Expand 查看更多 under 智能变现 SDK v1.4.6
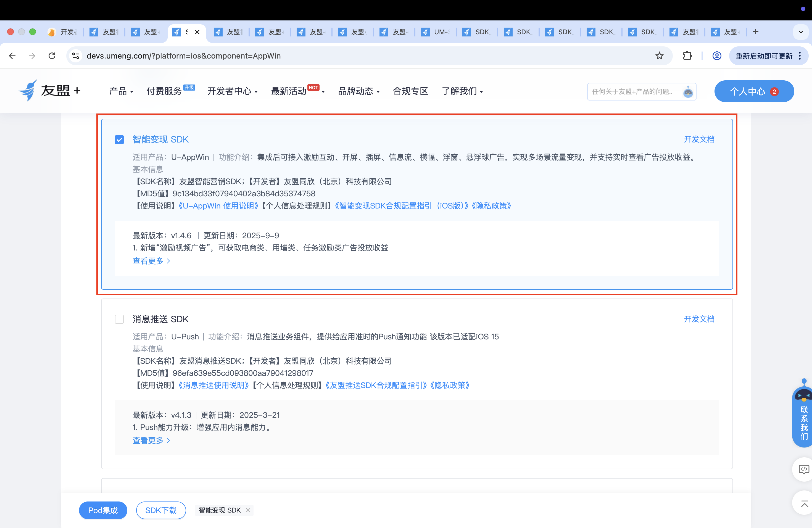 (x=151, y=261)
